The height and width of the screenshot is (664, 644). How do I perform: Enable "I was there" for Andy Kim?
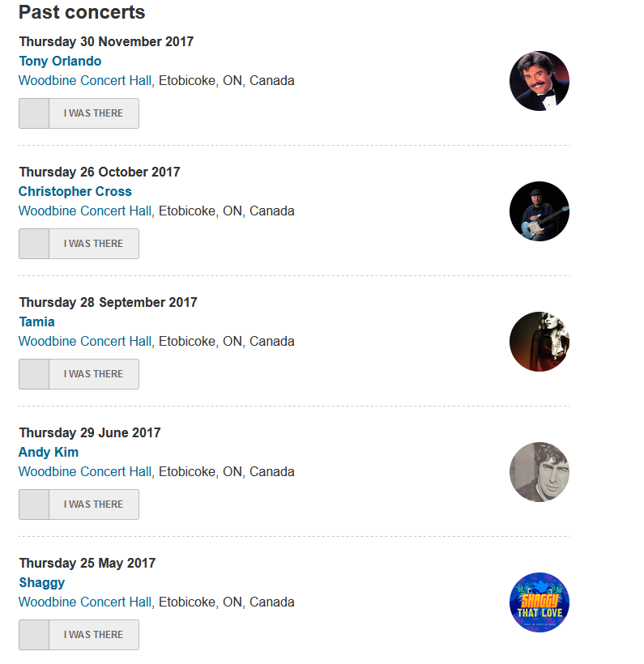[x=79, y=504]
